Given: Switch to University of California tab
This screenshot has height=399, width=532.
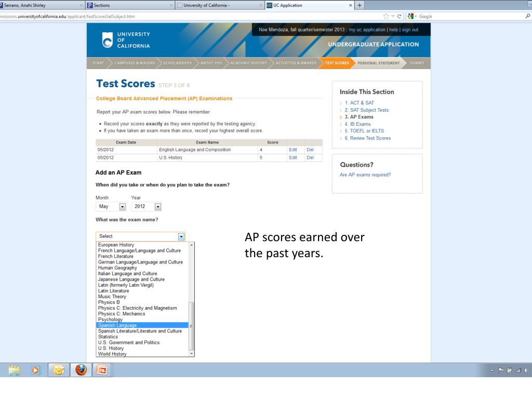Looking at the screenshot, I should click(x=220, y=5).
